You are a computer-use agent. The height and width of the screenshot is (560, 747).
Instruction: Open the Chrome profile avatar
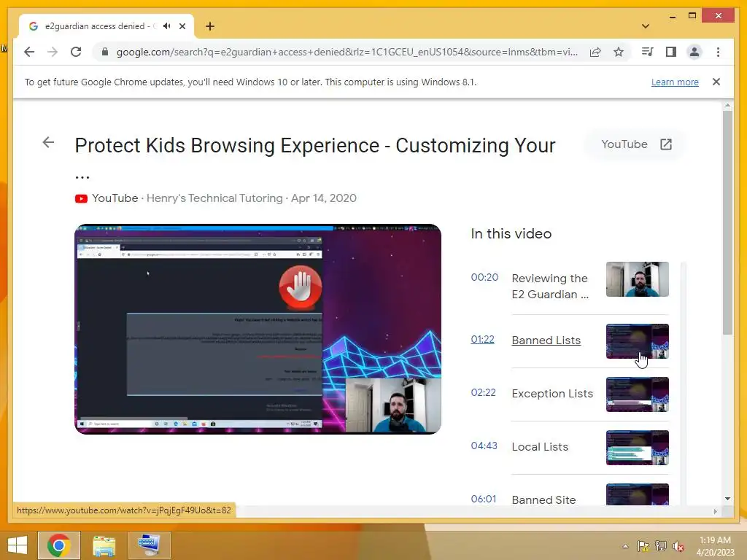tap(694, 52)
